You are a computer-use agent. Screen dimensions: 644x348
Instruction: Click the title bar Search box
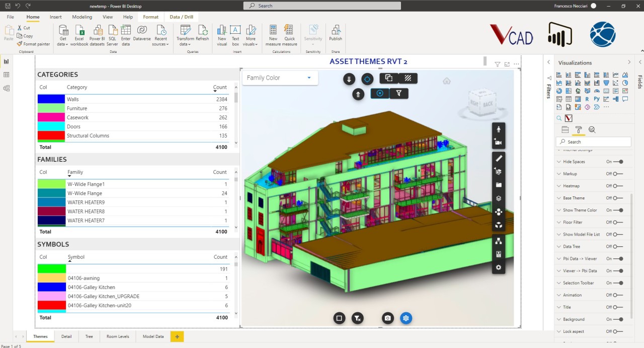point(322,6)
